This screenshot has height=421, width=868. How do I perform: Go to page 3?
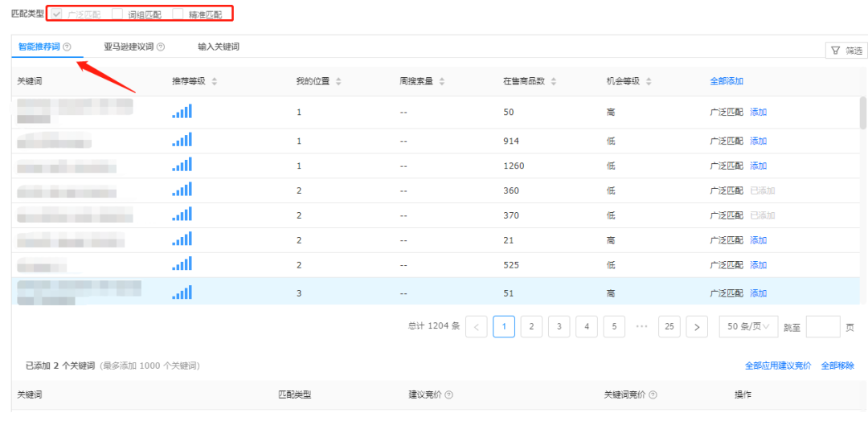pyautogui.click(x=559, y=326)
